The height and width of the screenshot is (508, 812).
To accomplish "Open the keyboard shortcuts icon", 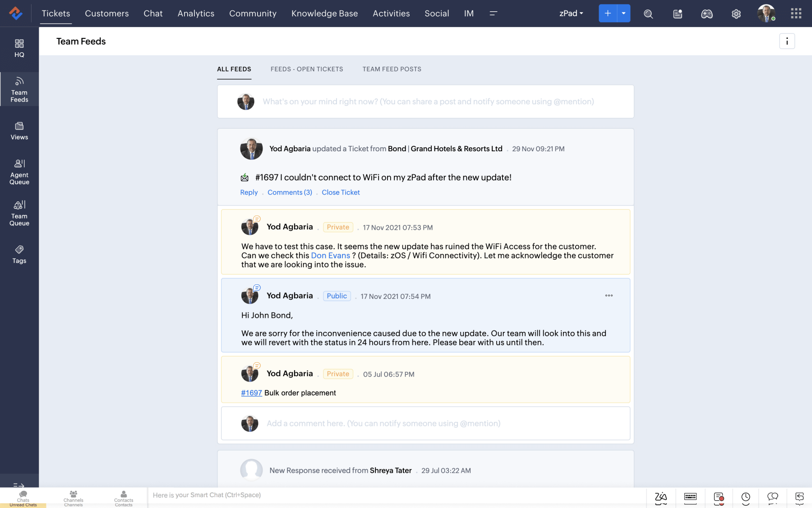I will click(x=690, y=498).
